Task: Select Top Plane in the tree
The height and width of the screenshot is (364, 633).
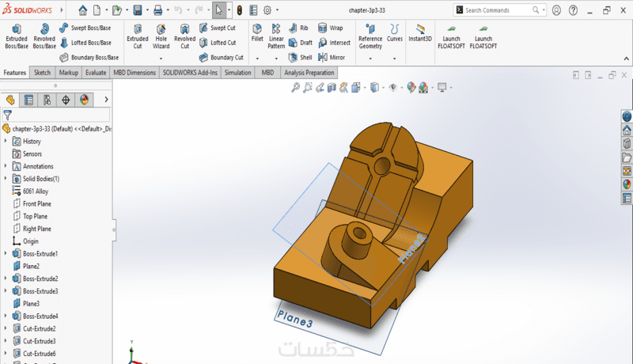Action: point(30,216)
